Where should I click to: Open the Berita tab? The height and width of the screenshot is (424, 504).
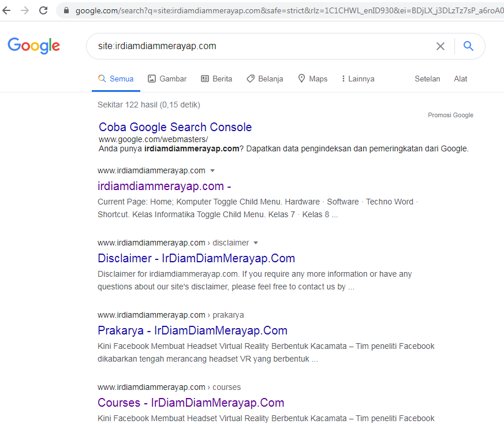coord(216,79)
